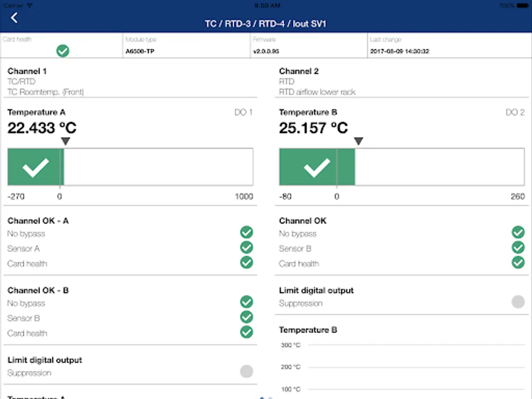The width and height of the screenshot is (532, 399).
Task: Click the page indicator dots at bottom
Action: (266, 398)
